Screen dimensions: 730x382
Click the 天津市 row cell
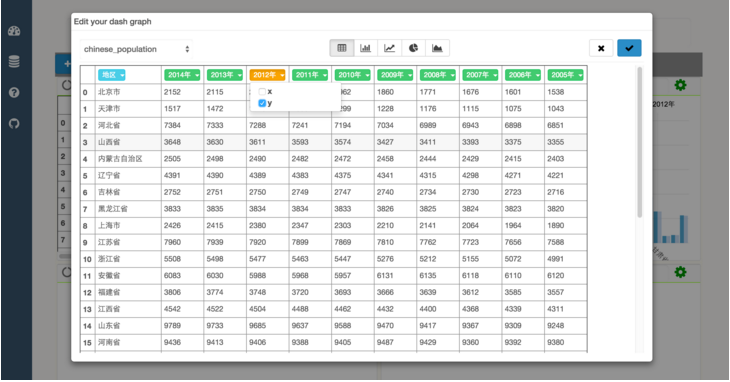(128, 109)
